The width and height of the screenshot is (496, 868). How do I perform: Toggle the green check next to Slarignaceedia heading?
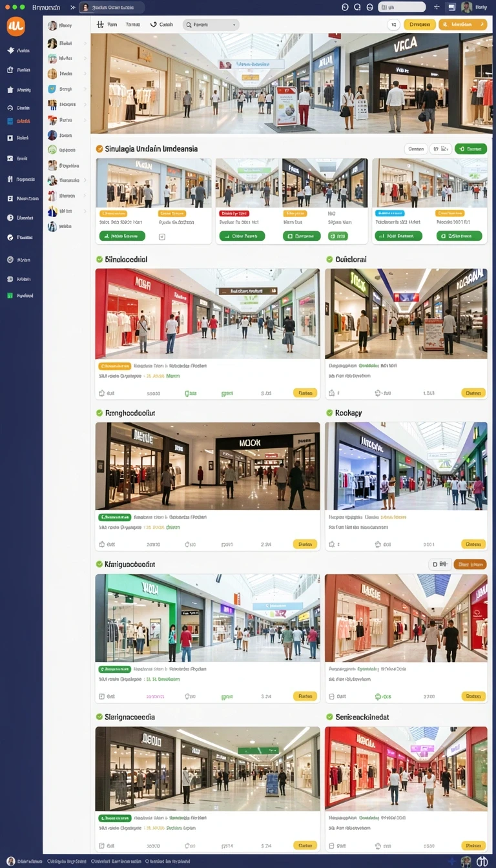[99, 717]
